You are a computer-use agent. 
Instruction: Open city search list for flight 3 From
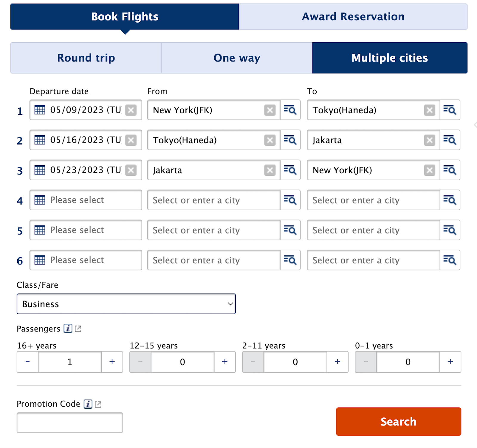[290, 170]
